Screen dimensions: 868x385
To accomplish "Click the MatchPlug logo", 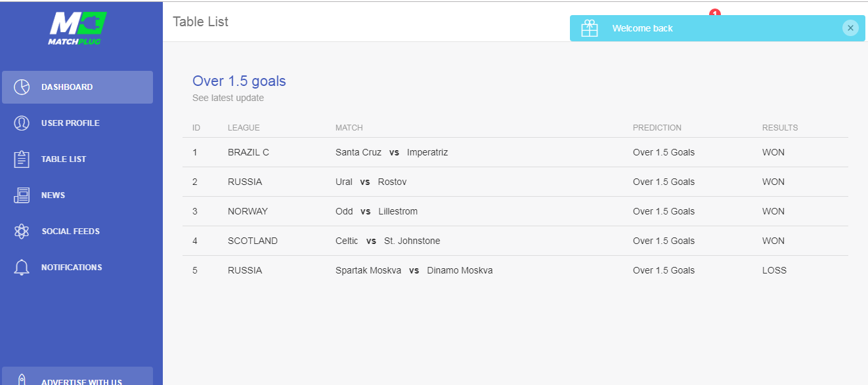I will (x=77, y=28).
